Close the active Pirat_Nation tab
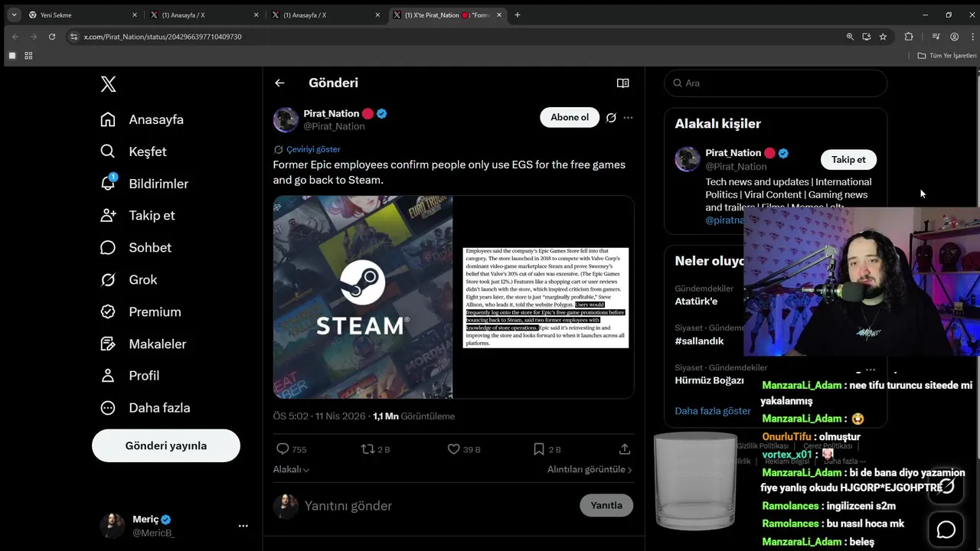The height and width of the screenshot is (551, 980). pos(500,15)
